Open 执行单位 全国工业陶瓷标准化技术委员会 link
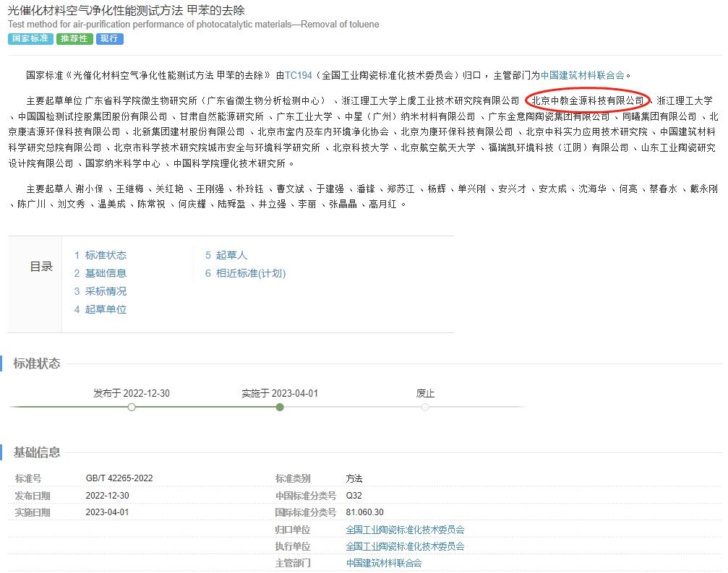 (x=405, y=546)
